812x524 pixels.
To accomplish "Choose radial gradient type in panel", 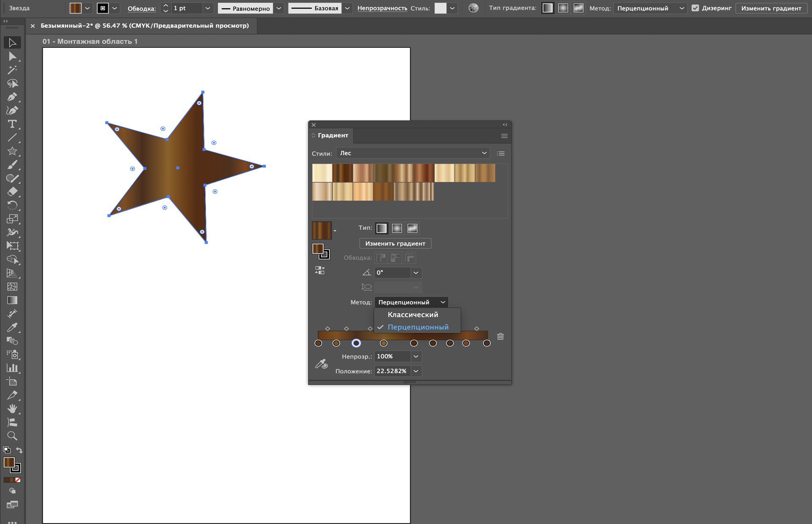I will tap(397, 228).
